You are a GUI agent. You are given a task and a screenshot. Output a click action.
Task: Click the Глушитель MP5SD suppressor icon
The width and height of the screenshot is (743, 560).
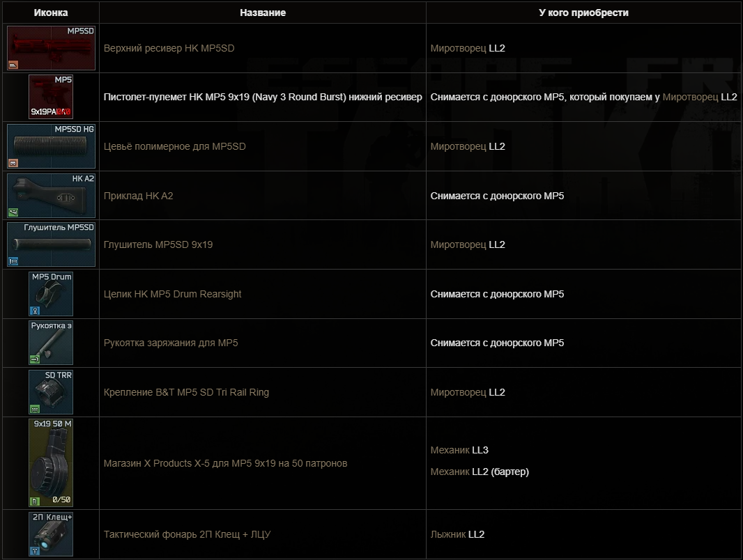click(51, 244)
